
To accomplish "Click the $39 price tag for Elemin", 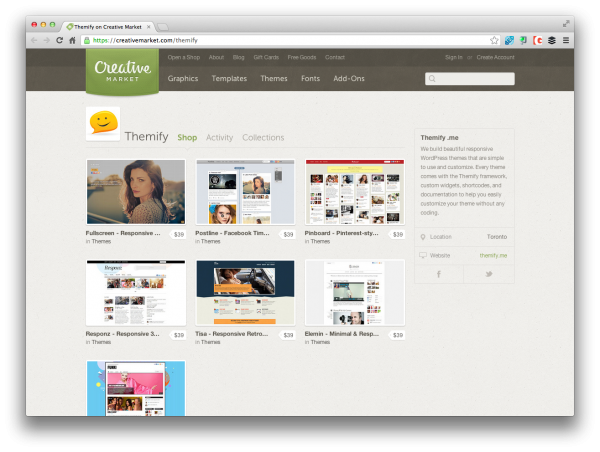I will click(x=397, y=335).
